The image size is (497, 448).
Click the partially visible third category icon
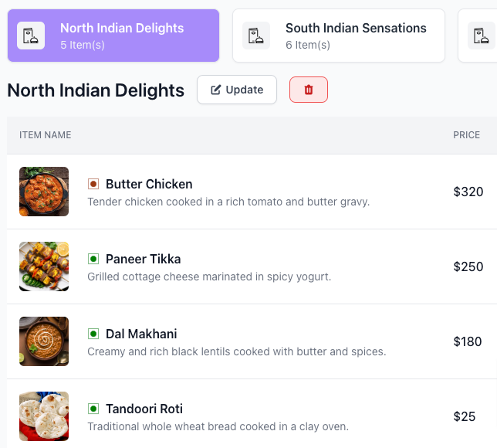point(482,36)
